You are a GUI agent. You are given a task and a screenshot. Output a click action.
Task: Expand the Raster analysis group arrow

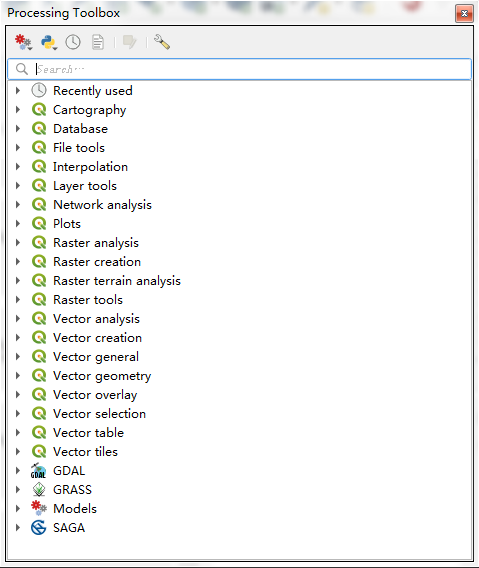tap(18, 242)
